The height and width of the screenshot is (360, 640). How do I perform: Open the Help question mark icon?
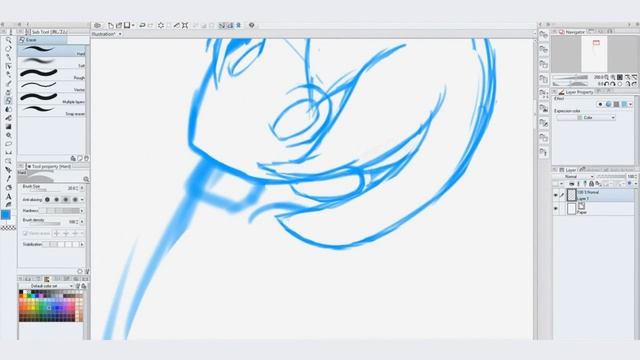[252, 25]
